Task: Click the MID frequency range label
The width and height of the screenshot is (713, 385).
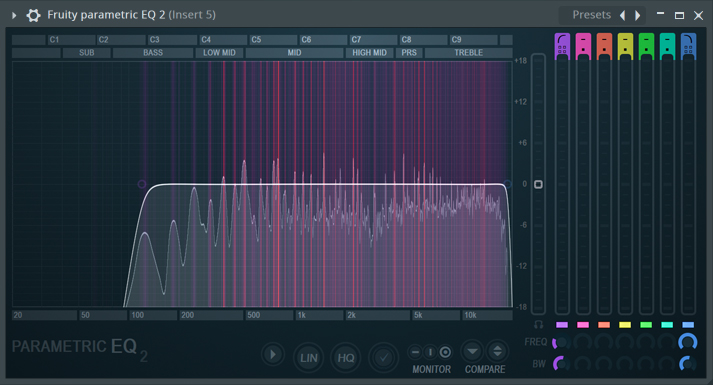Action: pos(294,53)
